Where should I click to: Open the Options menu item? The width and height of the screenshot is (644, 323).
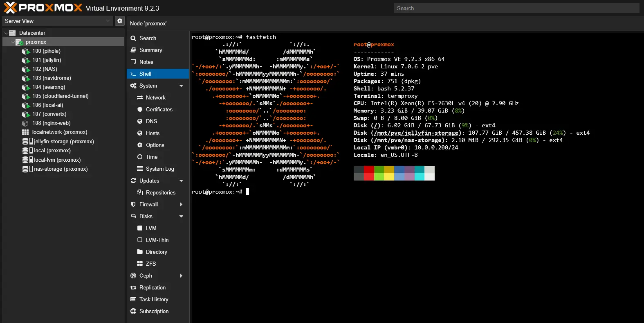pos(158,145)
